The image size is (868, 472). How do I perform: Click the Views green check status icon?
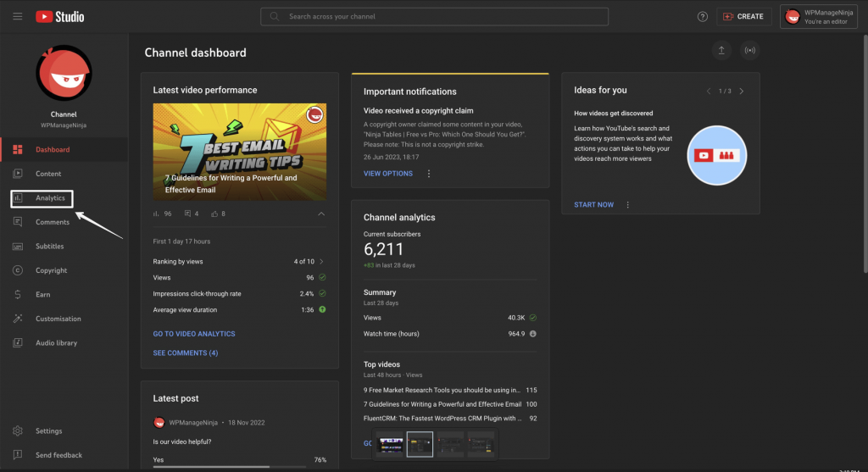tap(322, 277)
